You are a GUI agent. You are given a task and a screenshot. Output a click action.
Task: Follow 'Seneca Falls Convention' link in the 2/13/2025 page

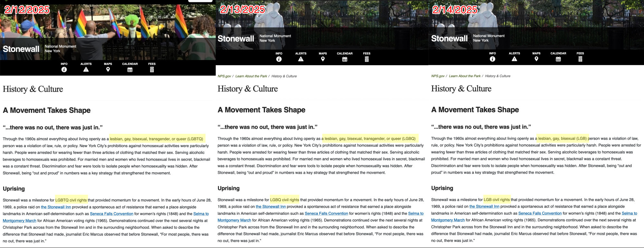click(326, 213)
